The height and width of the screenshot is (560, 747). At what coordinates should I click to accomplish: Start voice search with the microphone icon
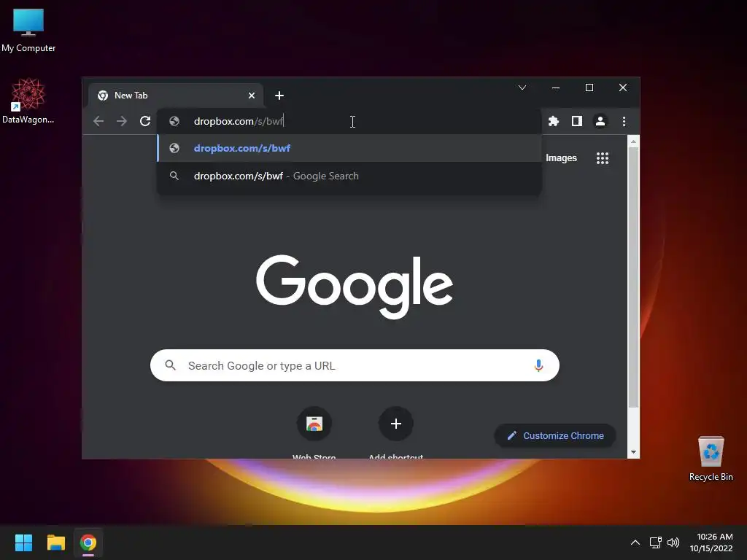click(x=539, y=366)
